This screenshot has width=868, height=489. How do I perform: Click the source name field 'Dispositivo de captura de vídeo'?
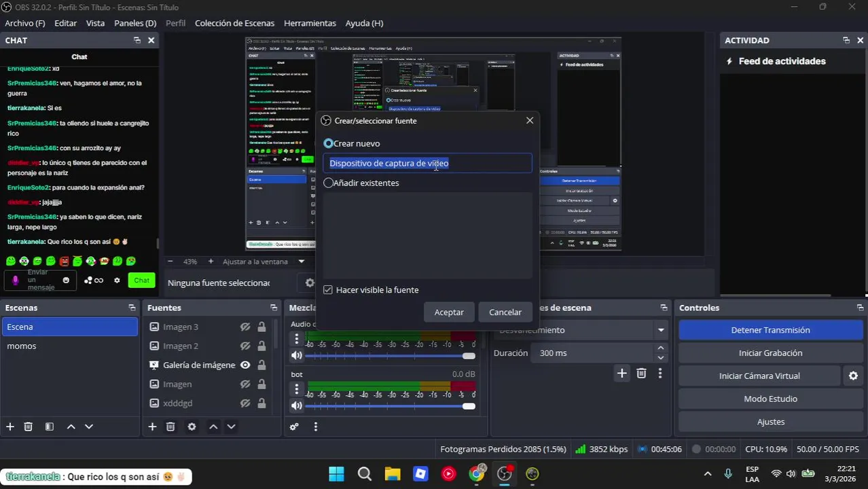(427, 163)
